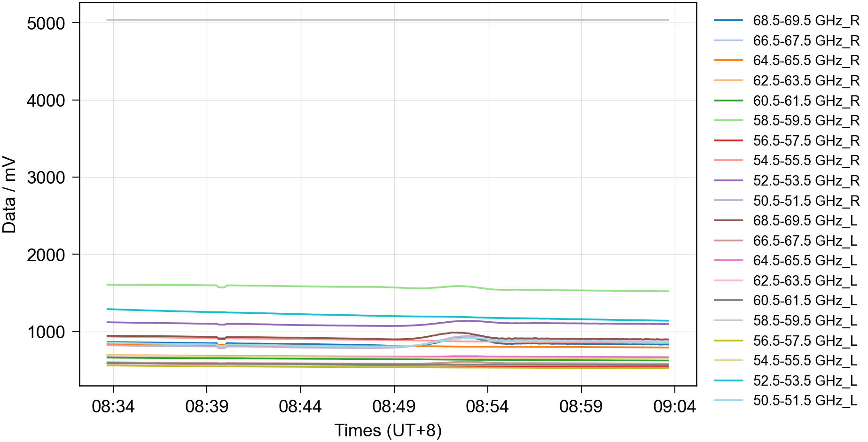Select the 52.5-53.5 GHz_R purple legend swatch
The height and width of the screenshot is (442, 868).
tap(728, 181)
